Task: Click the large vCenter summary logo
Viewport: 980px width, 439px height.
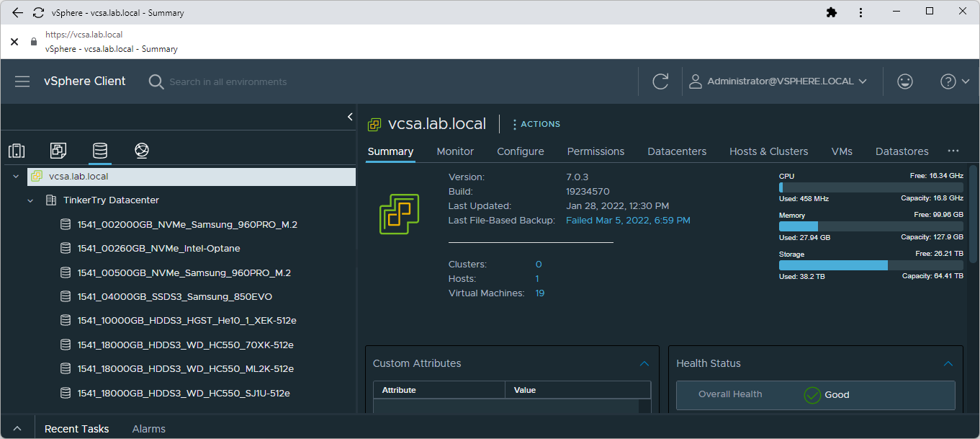Action: [400, 214]
